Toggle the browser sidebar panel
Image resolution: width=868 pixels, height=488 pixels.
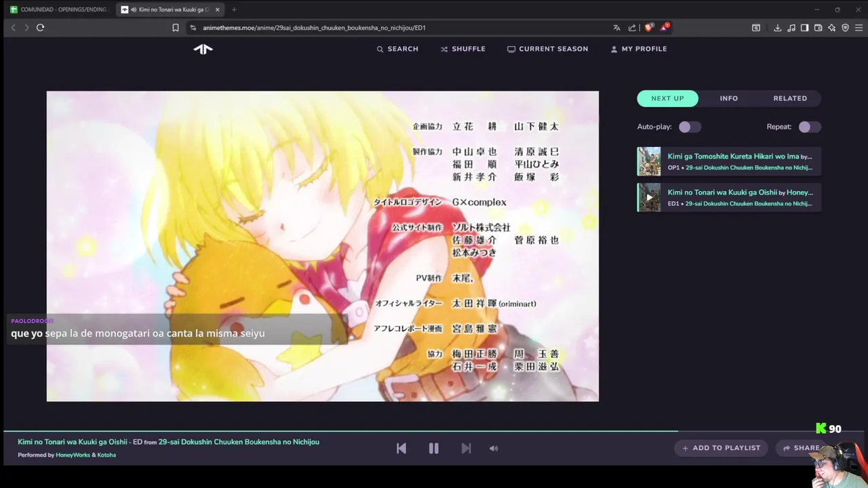pyautogui.click(x=804, y=28)
